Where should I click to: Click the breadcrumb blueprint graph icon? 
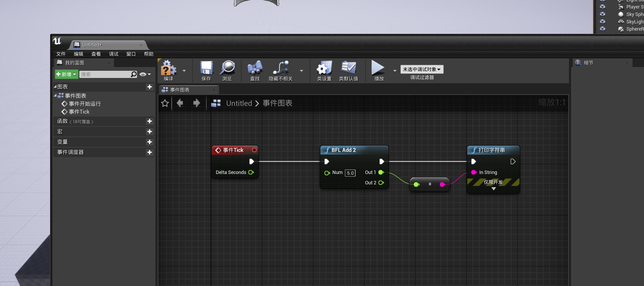216,103
